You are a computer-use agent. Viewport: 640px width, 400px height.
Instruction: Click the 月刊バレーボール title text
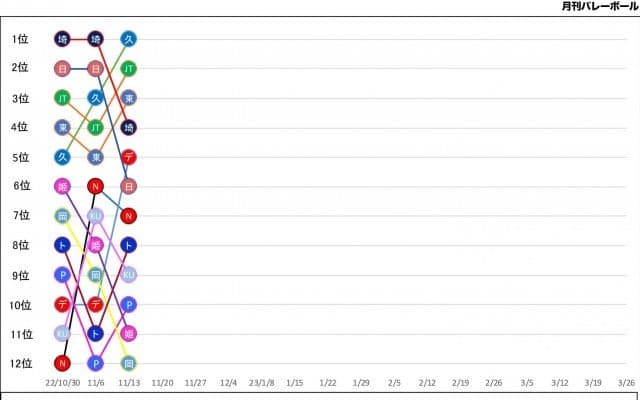(599, 6)
